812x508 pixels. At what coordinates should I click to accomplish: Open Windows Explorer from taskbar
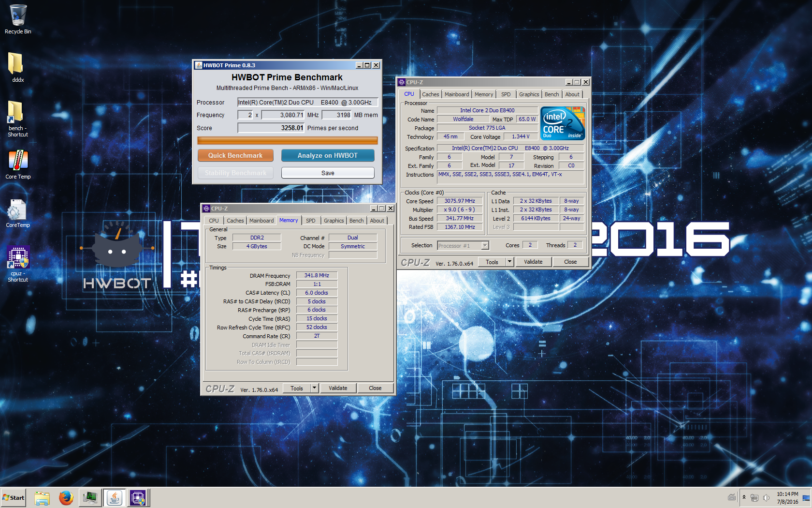coord(42,498)
